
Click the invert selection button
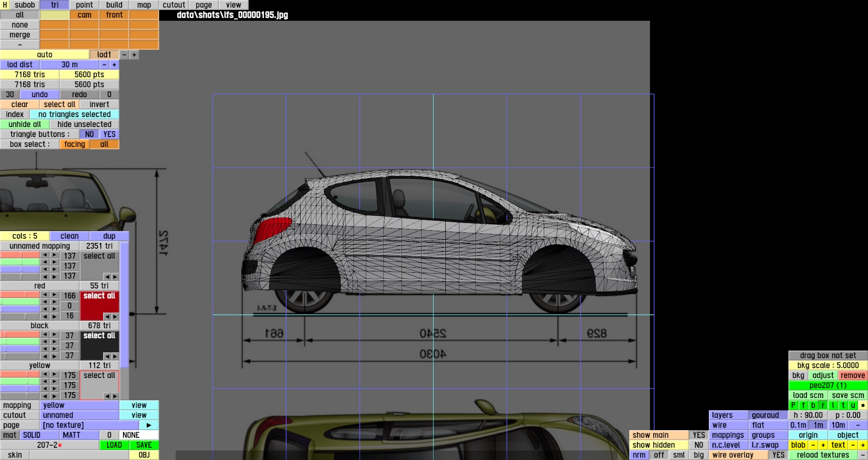(99, 104)
